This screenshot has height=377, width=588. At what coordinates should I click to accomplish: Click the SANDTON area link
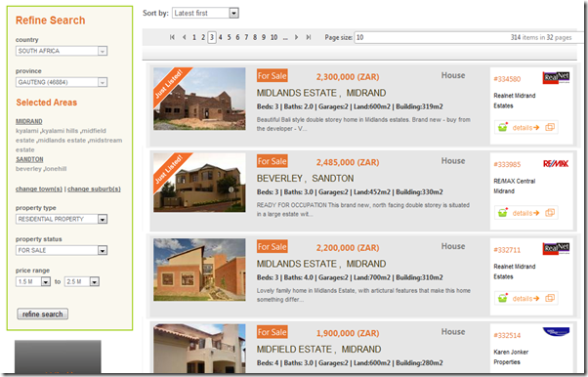[x=29, y=159]
